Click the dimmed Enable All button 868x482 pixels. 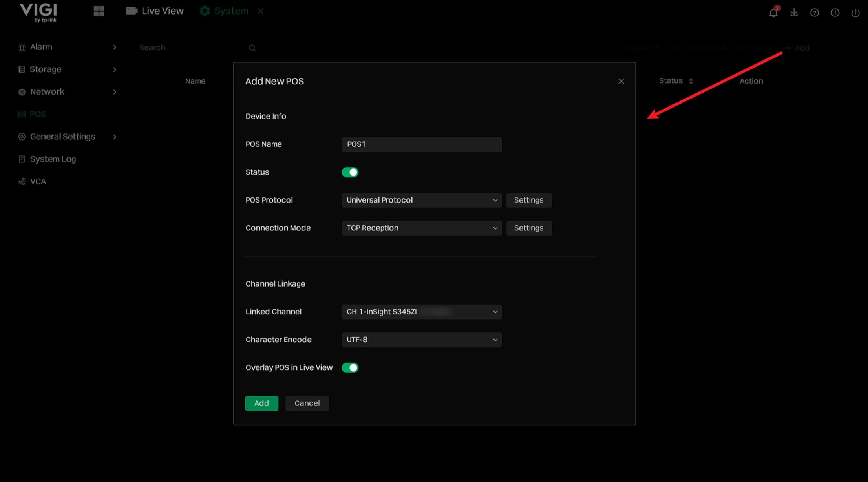[x=634, y=48]
